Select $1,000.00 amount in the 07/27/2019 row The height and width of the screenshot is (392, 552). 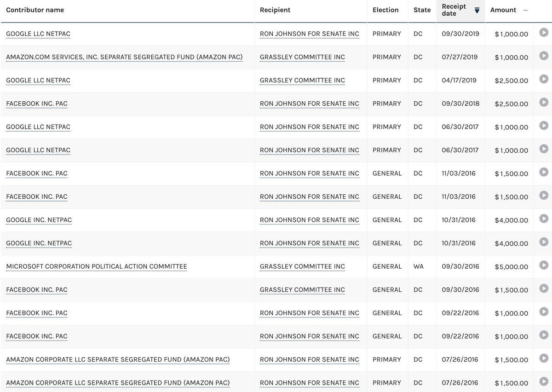511,58
